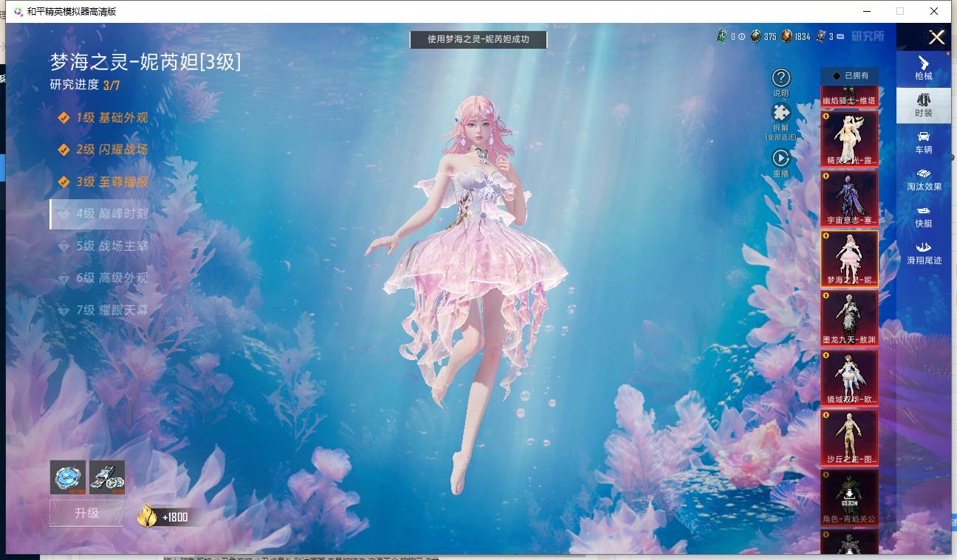The width and height of the screenshot is (957, 560).
Task: Select the 精灵之光 outfit thumbnail
Action: [x=850, y=139]
